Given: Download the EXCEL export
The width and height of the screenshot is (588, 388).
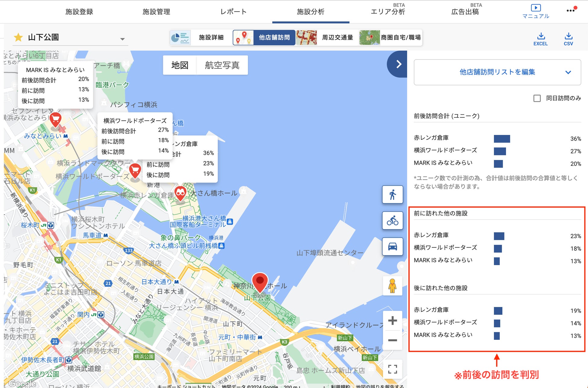Looking at the screenshot, I should point(541,39).
